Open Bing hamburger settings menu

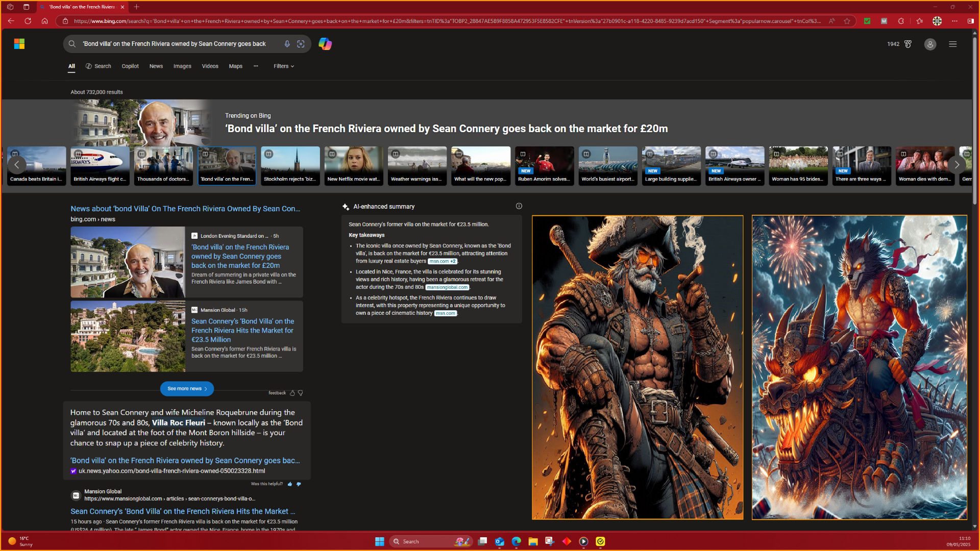tap(952, 44)
